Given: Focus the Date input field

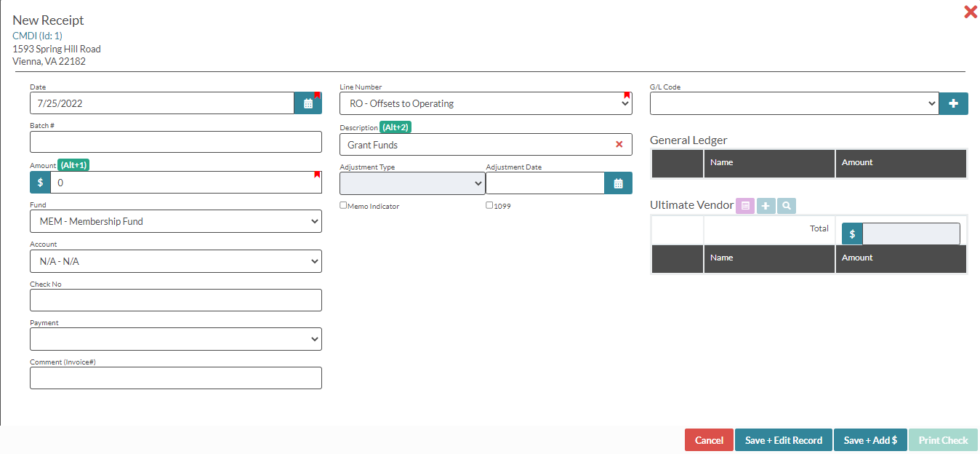Looking at the screenshot, I should (162, 103).
